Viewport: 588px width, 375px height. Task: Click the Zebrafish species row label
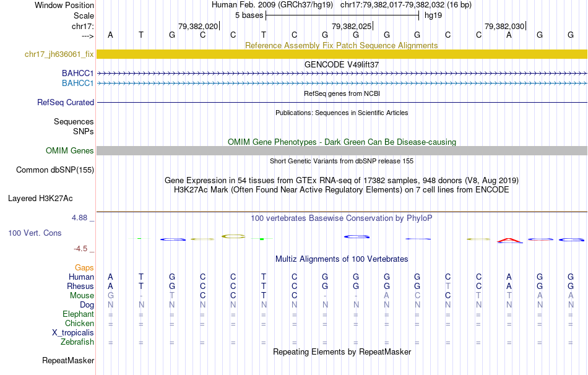tap(77, 342)
